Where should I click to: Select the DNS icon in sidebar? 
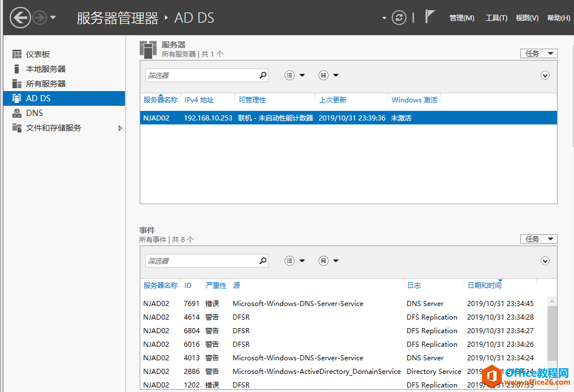[17, 113]
